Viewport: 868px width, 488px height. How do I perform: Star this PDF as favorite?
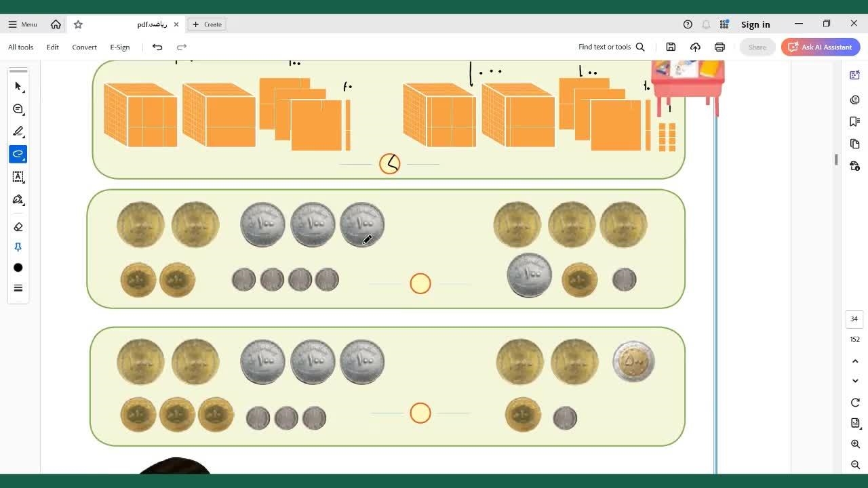click(x=78, y=24)
